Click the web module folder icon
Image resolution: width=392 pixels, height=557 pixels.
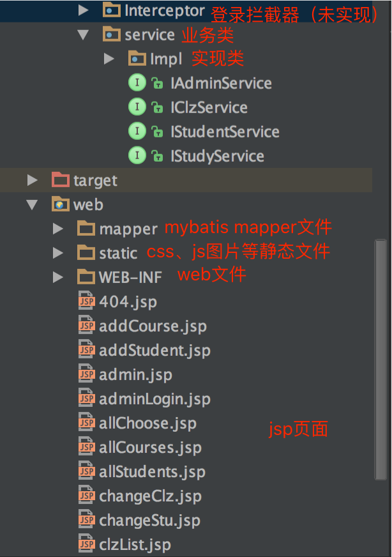(x=61, y=204)
